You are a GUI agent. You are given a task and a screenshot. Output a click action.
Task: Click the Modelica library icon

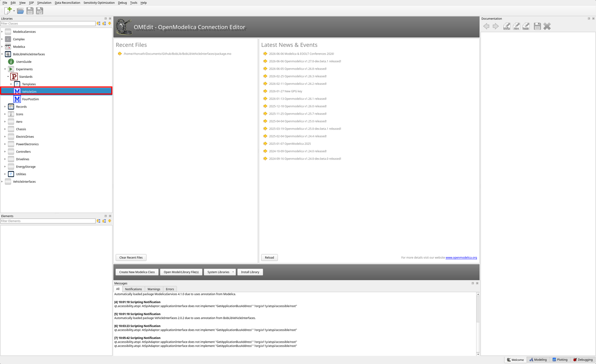[x=8, y=47]
